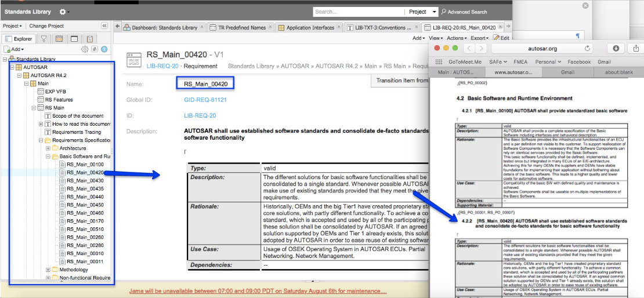Open Safari share button

[x=636, y=49]
